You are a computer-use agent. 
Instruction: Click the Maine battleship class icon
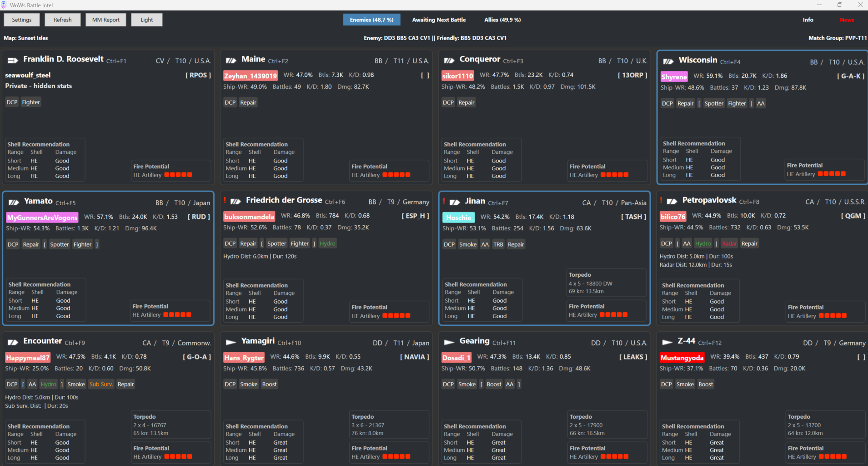tap(231, 60)
